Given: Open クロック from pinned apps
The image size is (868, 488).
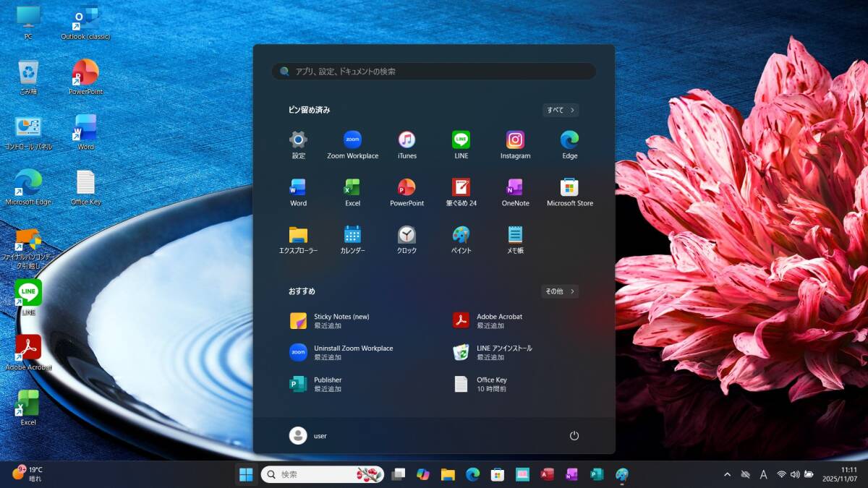Looking at the screenshot, I should coord(407,240).
